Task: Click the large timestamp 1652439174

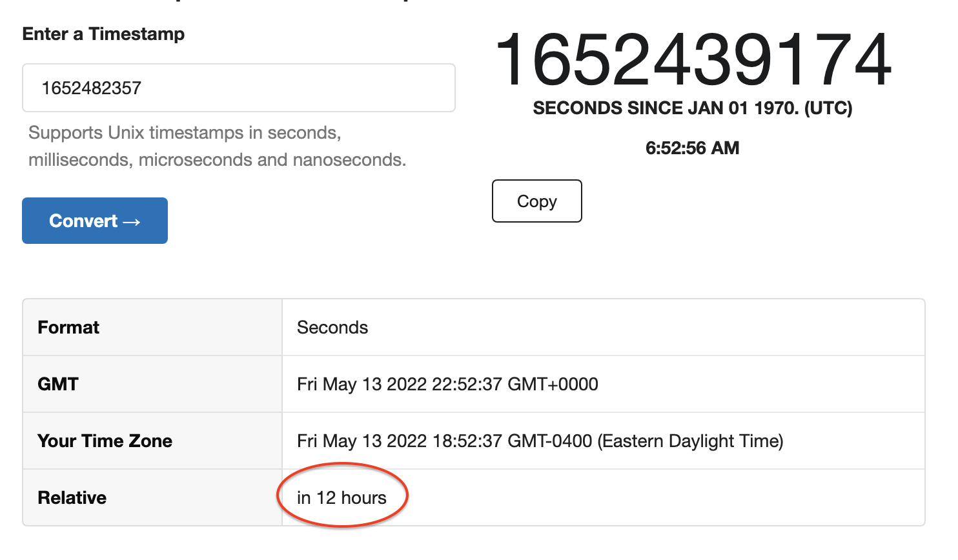Action: (x=691, y=63)
